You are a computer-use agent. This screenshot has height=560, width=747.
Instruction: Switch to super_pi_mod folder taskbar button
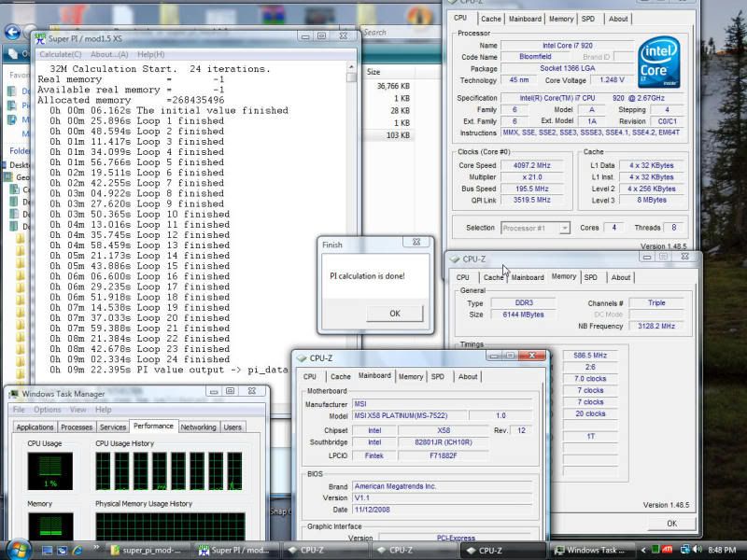coord(147,551)
